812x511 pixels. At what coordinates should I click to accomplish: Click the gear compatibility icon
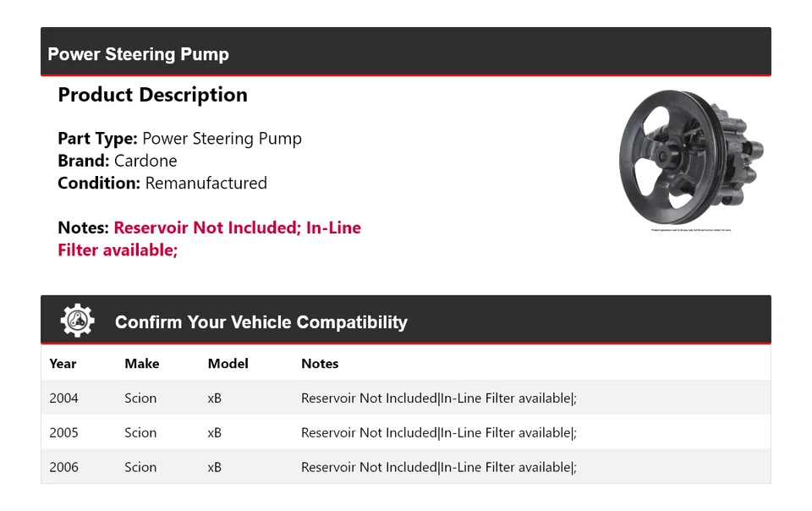coord(77,321)
